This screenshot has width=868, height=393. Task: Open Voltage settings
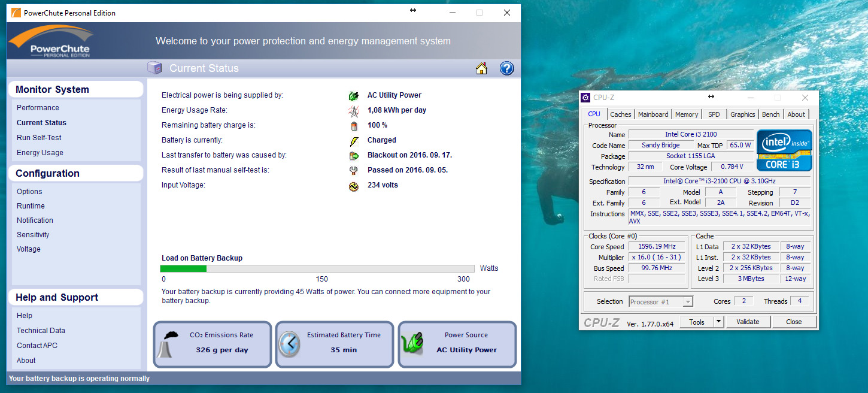click(29, 249)
